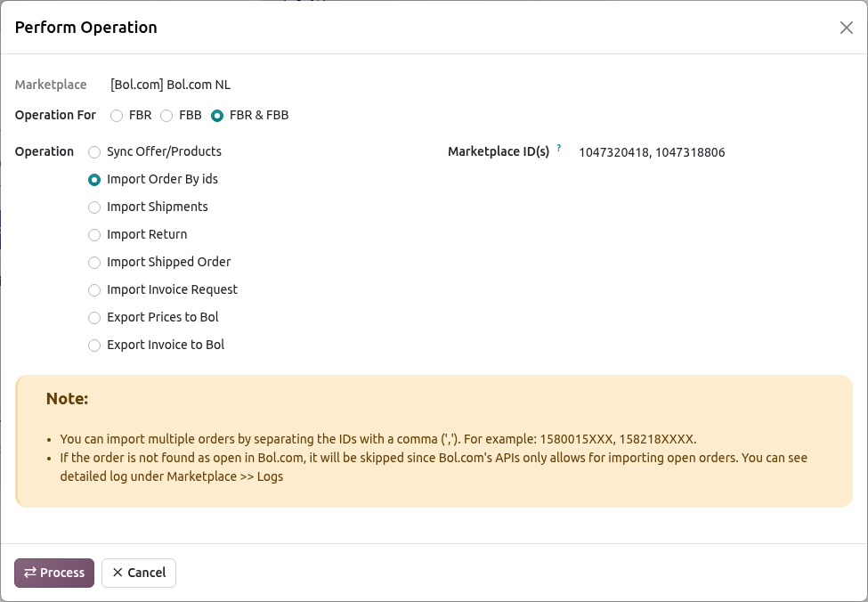
Task: Select Export Invoice to Bol
Action: pos(94,346)
